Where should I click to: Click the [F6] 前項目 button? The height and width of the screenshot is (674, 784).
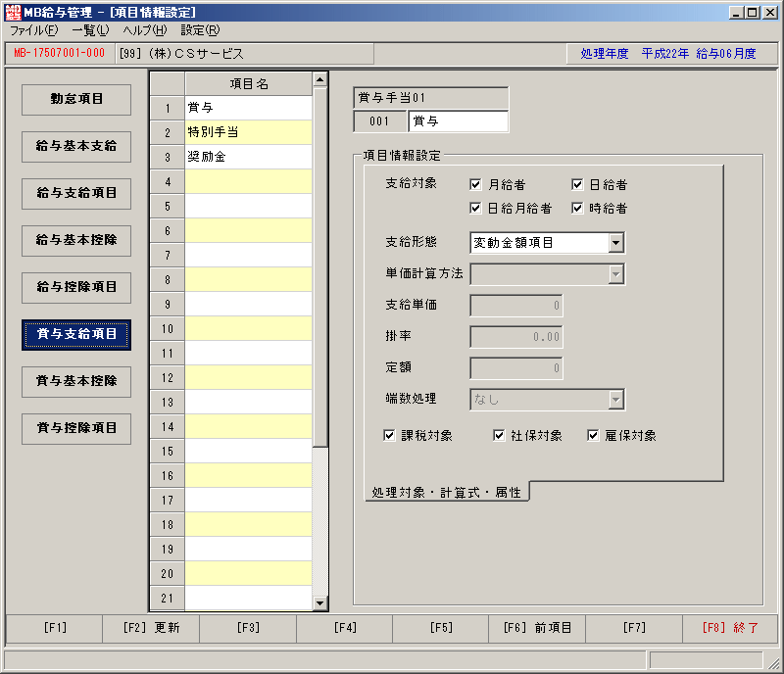point(537,628)
